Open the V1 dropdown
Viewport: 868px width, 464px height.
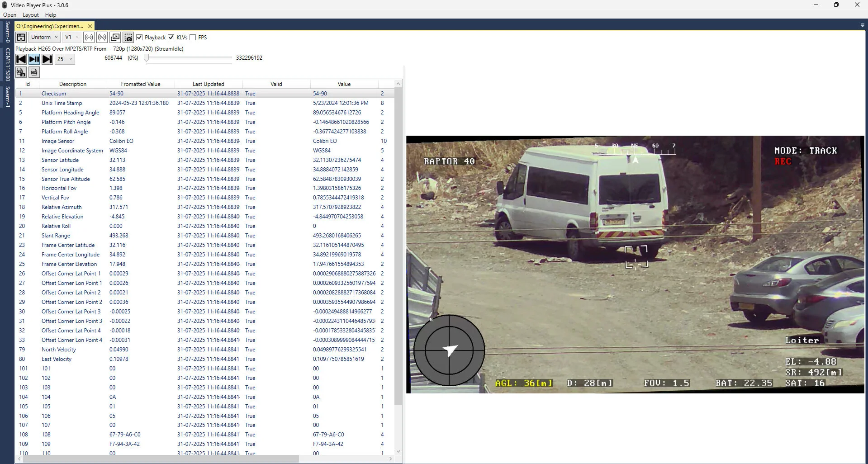pos(71,38)
